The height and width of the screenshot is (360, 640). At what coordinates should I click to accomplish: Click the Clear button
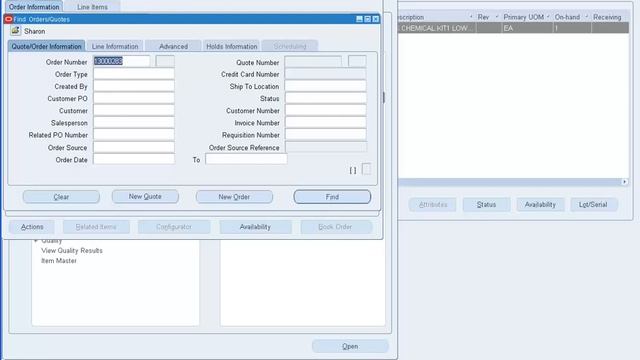(61, 197)
